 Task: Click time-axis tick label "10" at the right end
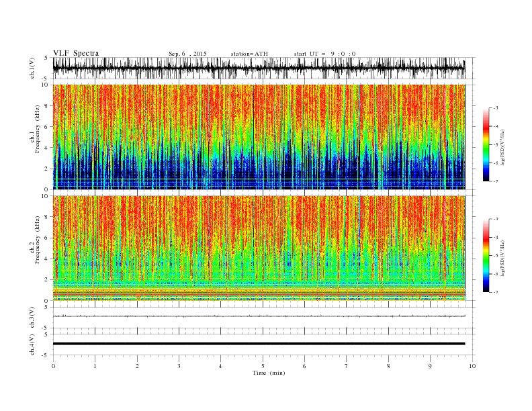coord(472,366)
